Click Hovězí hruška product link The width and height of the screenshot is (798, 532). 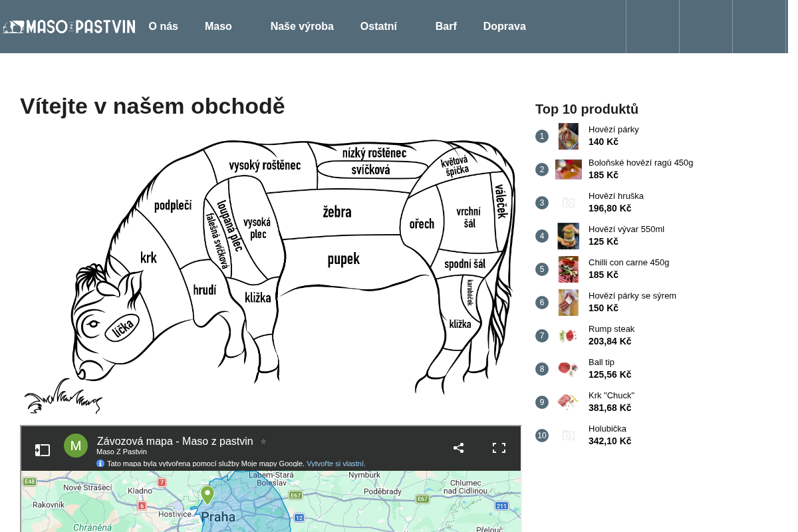[x=616, y=196]
